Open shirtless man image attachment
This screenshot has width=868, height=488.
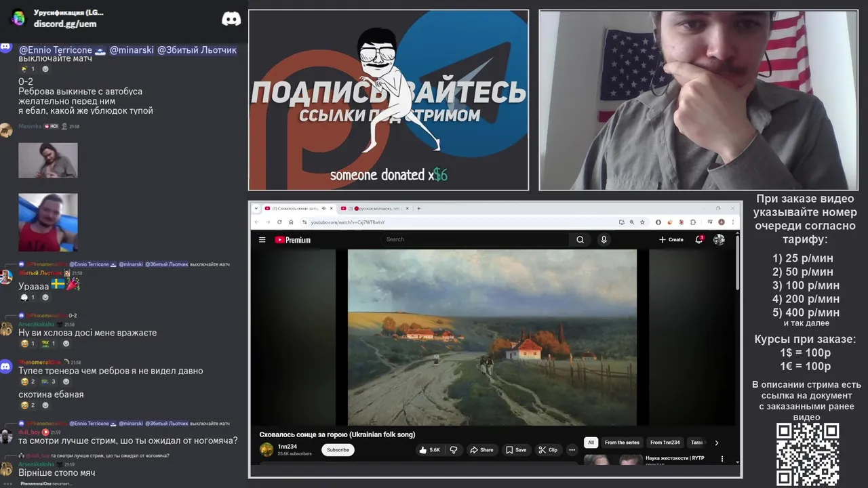point(48,222)
